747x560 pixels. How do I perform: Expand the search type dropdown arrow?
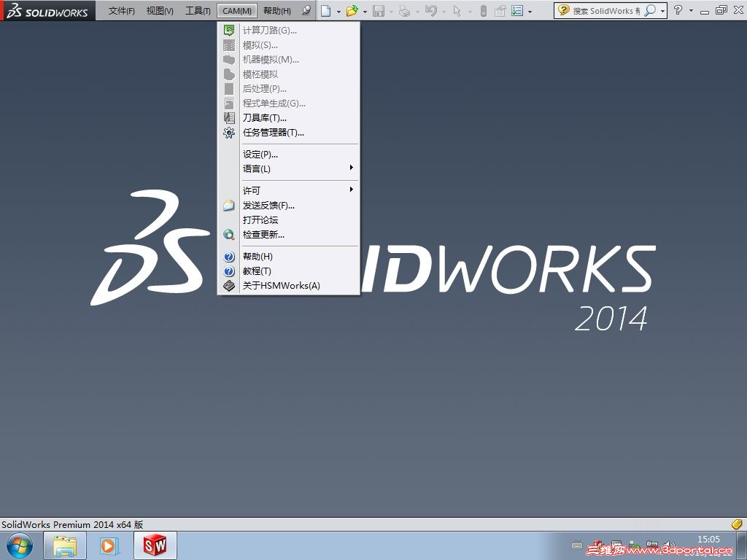662,12
